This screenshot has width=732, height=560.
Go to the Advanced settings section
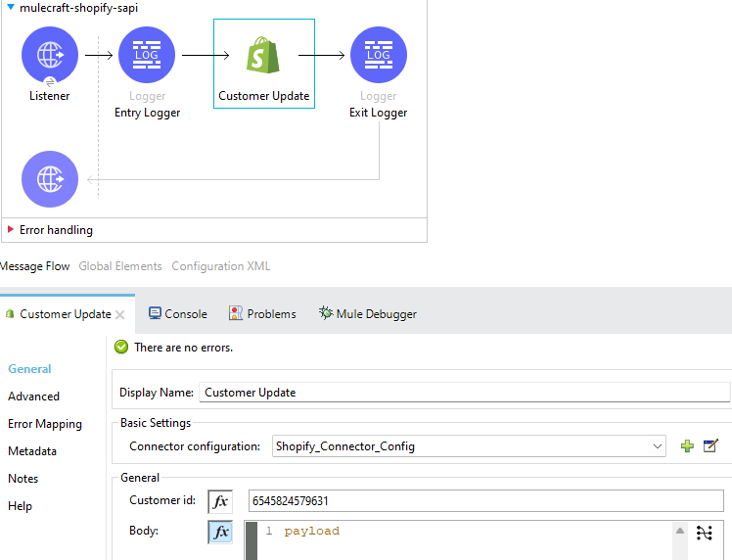click(x=33, y=397)
